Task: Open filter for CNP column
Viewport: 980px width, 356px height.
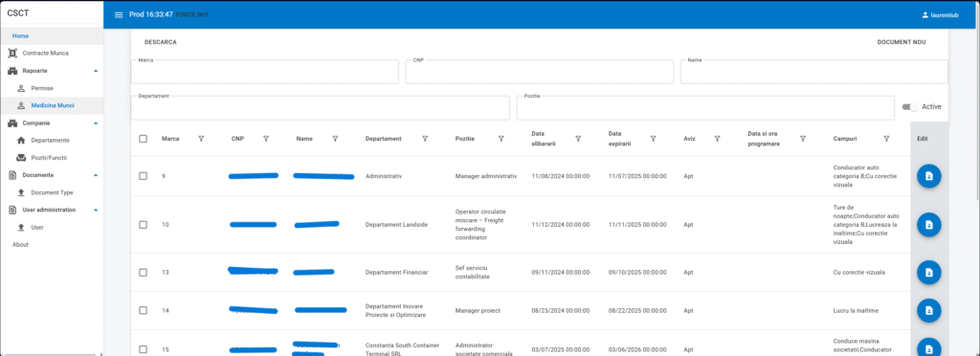Action: coord(266,139)
